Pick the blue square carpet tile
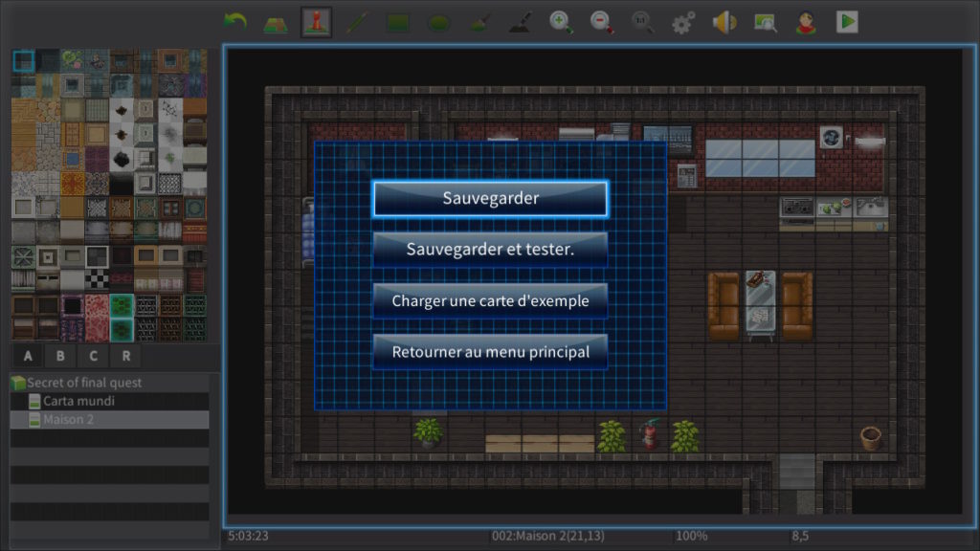The width and height of the screenshot is (980, 551). (x=73, y=160)
